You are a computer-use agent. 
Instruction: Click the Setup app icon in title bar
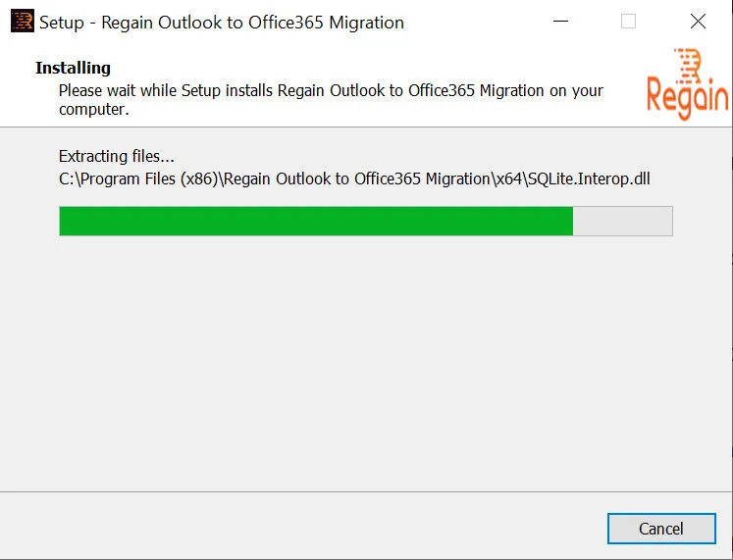22,21
